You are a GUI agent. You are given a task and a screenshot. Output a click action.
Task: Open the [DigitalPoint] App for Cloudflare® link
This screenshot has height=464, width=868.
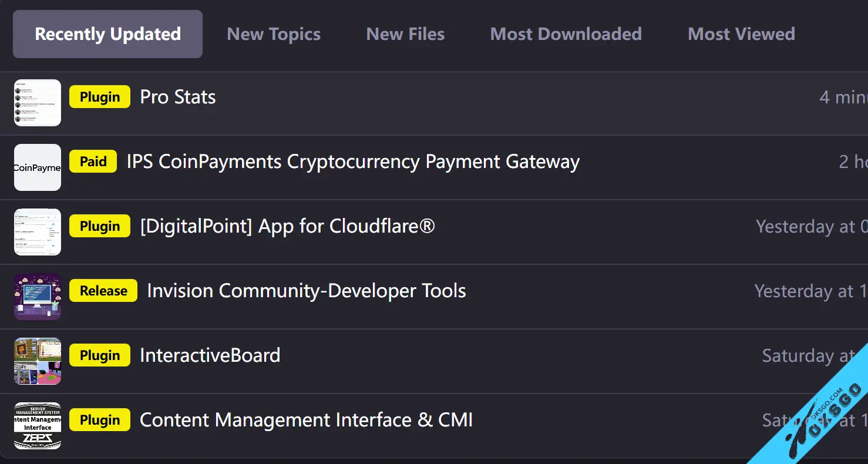point(288,226)
